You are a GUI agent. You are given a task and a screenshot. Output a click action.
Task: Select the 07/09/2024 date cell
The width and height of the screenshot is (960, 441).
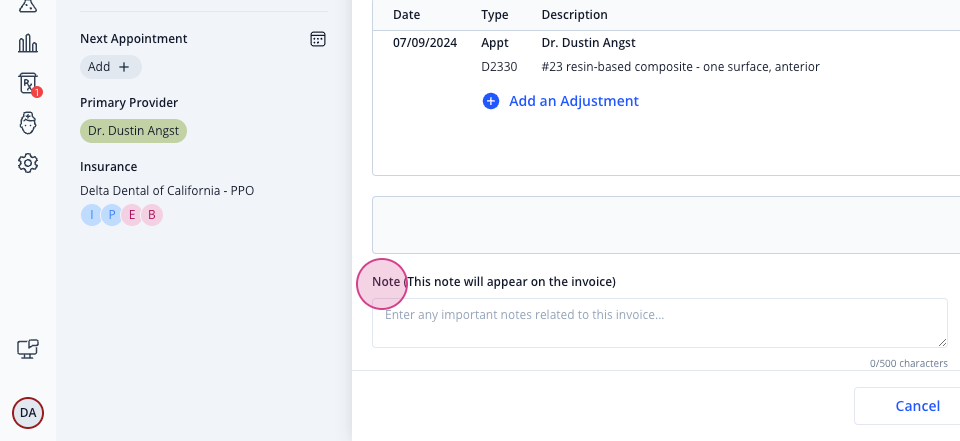click(425, 43)
